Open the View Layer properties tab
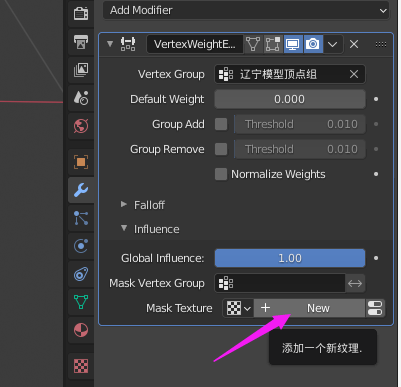 [x=81, y=70]
